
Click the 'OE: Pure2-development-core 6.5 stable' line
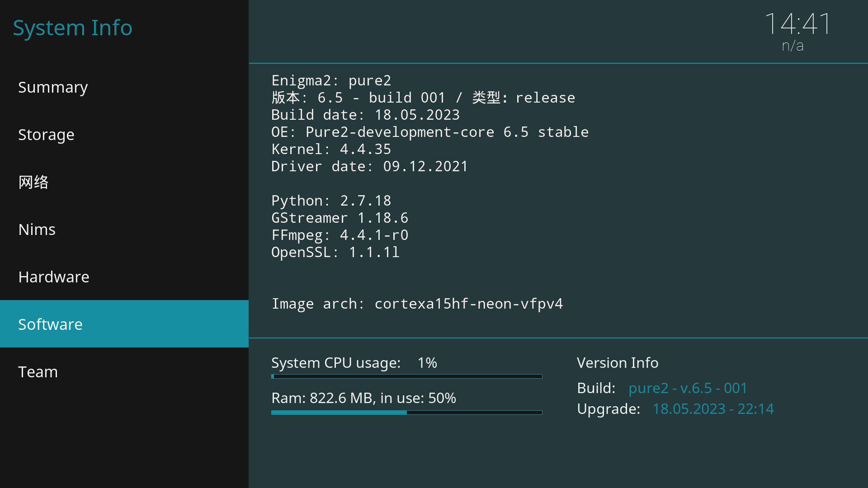click(430, 132)
